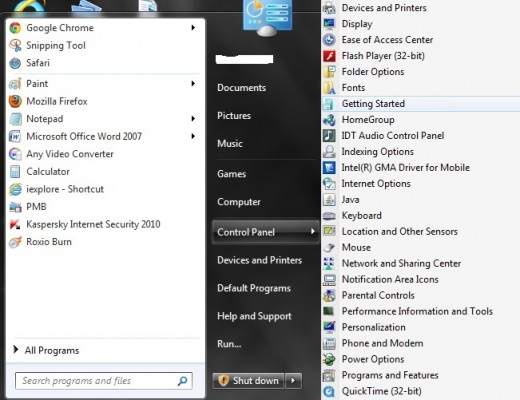Open Fonts
This screenshot has width=520, height=400.
click(353, 88)
